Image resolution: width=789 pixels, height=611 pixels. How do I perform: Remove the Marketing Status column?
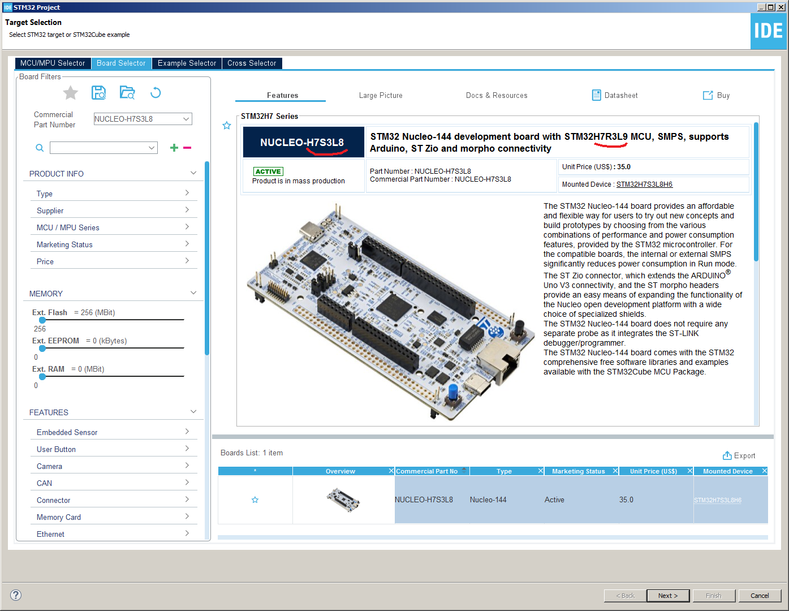click(615, 471)
